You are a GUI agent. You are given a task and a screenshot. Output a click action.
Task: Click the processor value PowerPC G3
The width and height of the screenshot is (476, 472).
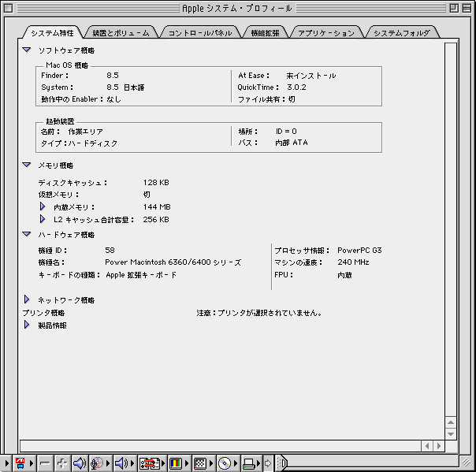click(x=359, y=251)
